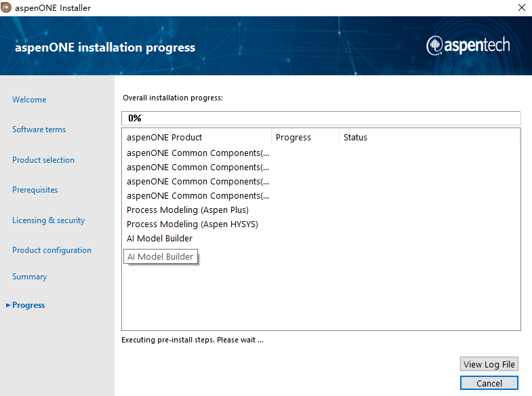The width and height of the screenshot is (532, 396).
Task: Close the aspenONE Installer window
Action: pyautogui.click(x=521, y=8)
